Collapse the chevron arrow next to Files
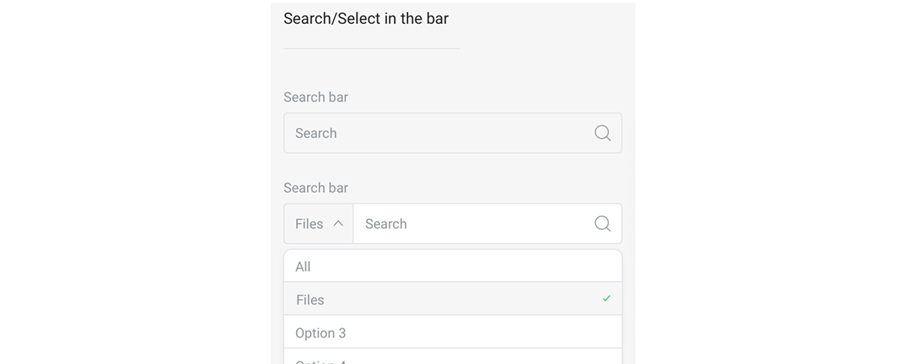This screenshot has height=364, width=900. click(x=338, y=223)
